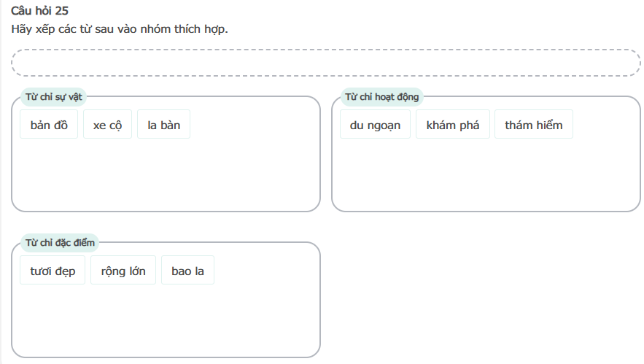Click the number 25 in the heading
The height and width of the screenshot is (364, 644).
62,11
